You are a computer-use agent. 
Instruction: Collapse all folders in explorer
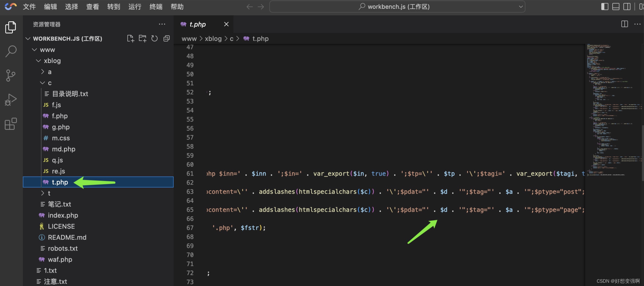(166, 39)
